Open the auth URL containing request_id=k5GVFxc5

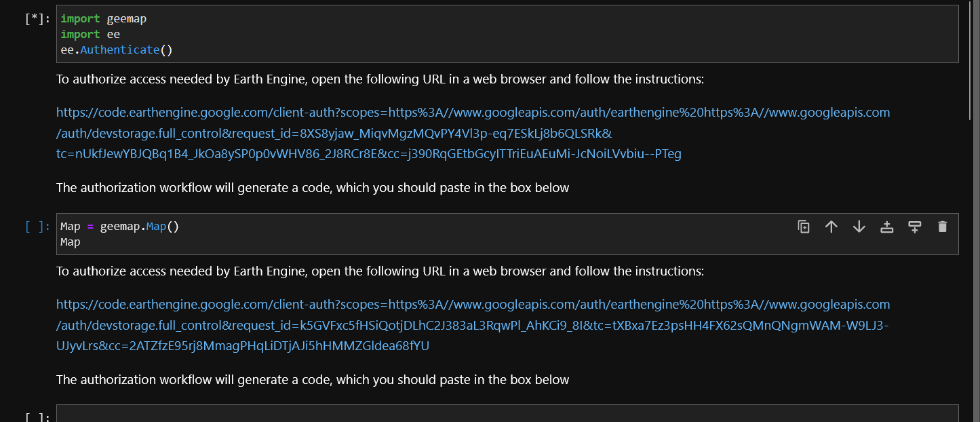pos(473,325)
